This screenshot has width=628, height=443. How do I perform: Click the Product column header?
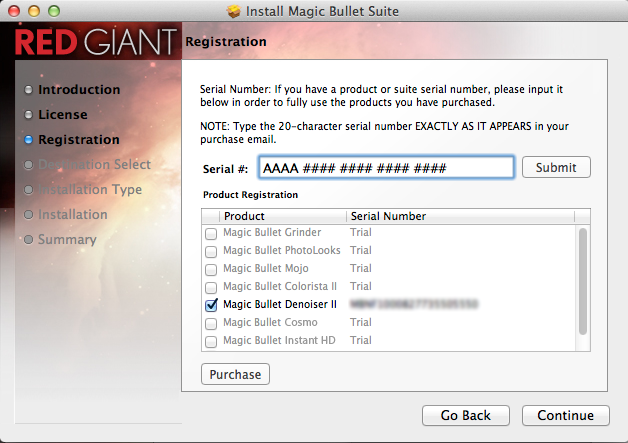282,216
